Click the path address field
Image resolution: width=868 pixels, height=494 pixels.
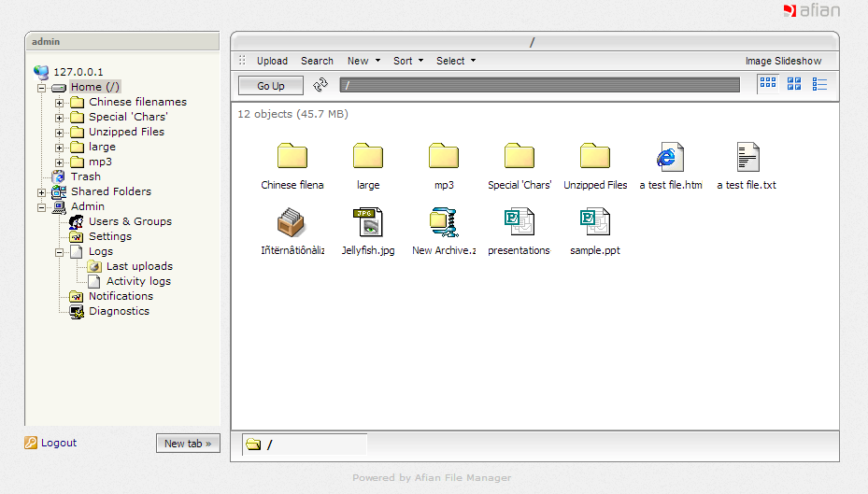540,85
